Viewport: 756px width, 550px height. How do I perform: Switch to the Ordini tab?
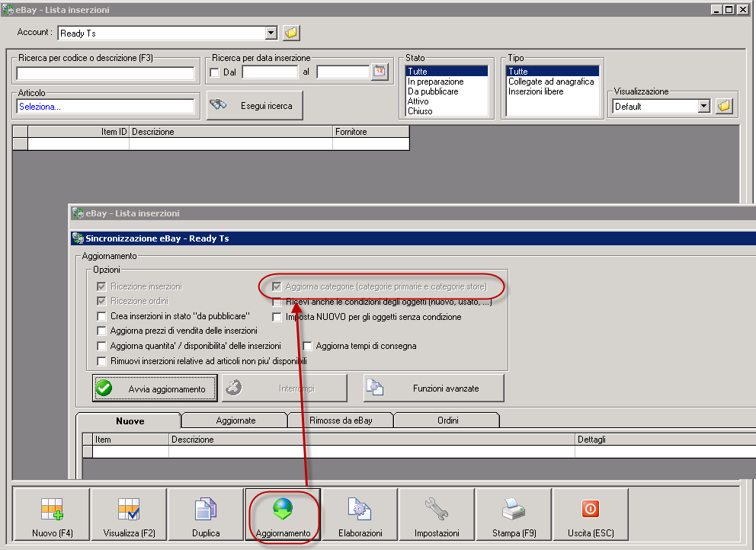click(x=447, y=420)
